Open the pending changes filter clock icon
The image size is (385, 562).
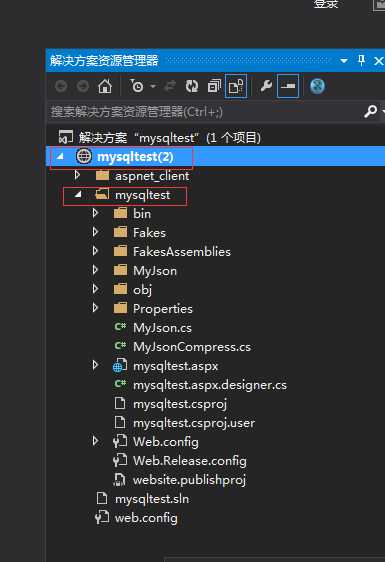[137, 86]
